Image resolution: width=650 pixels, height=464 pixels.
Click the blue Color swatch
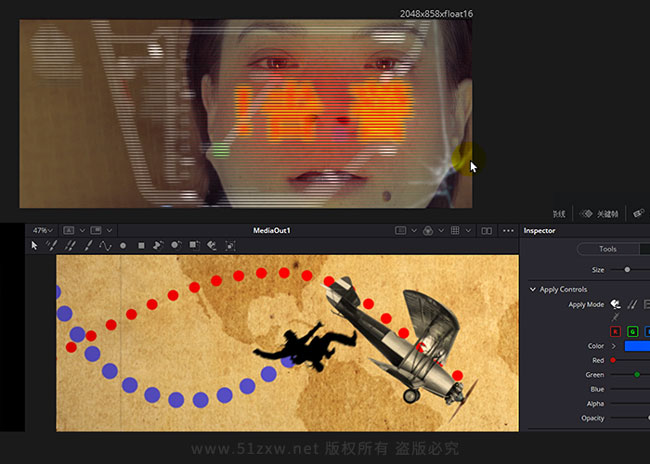click(637, 346)
